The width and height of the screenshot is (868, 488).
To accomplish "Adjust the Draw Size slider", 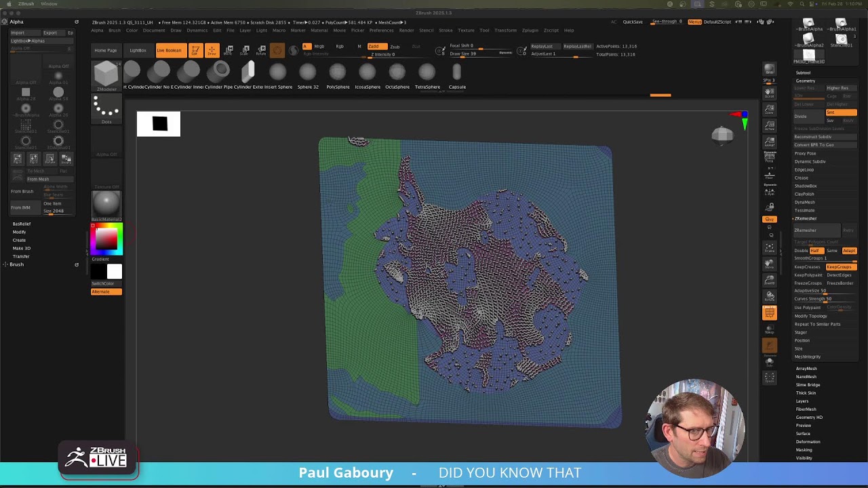I will pos(480,54).
